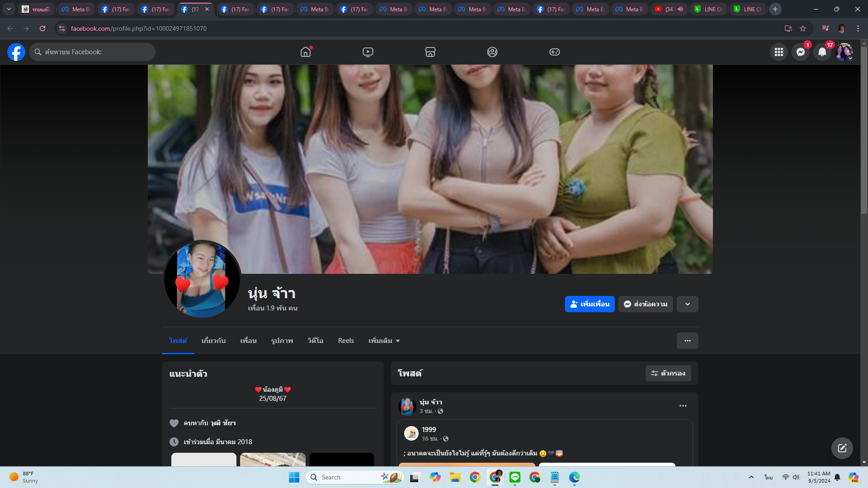Open LINE app in Windows taskbar

(x=515, y=477)
